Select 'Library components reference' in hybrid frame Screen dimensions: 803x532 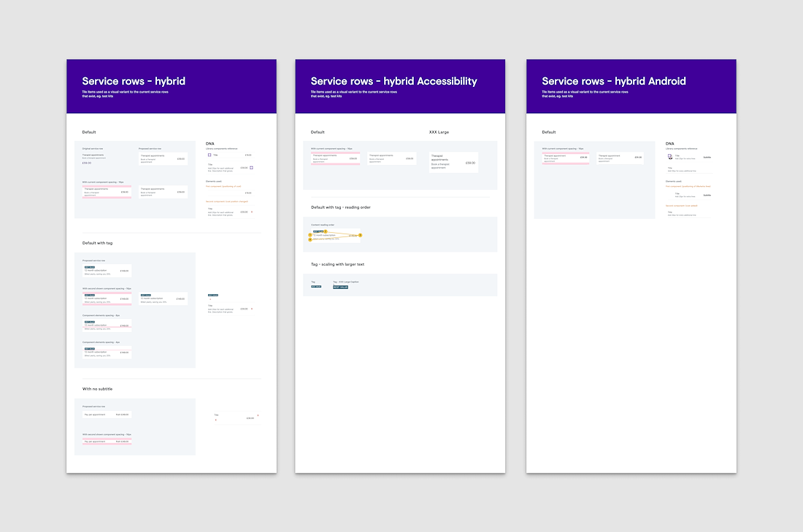222,148
